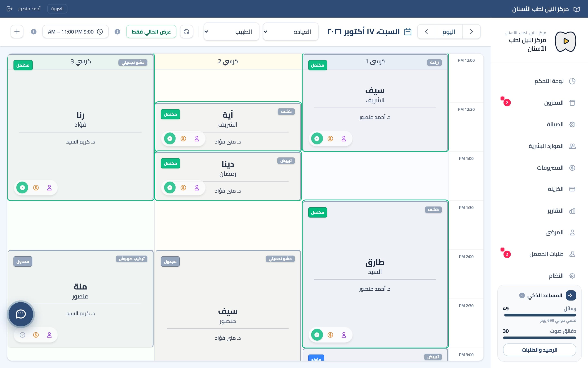Click the اليوم button
588x368 pixels.
point(449,32)
